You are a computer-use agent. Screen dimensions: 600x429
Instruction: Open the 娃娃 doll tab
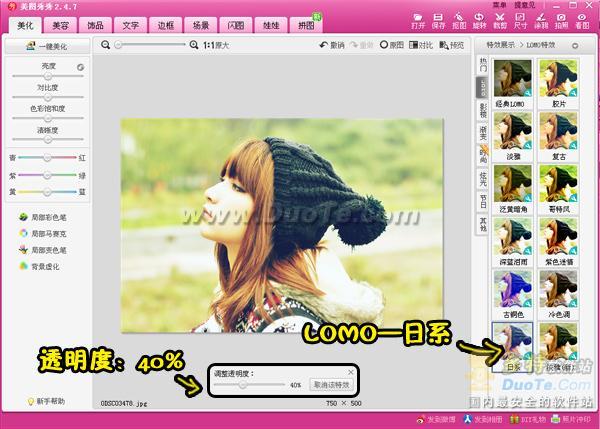(271, 25)
